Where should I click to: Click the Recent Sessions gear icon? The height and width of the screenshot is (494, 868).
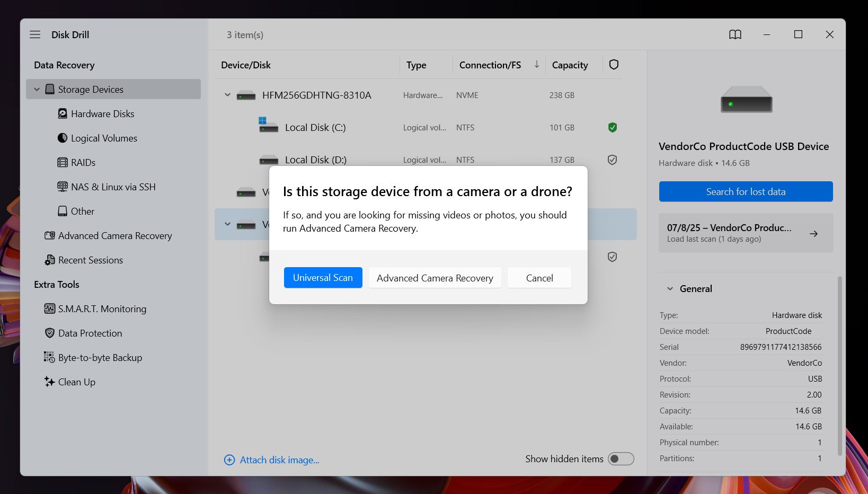50,260
